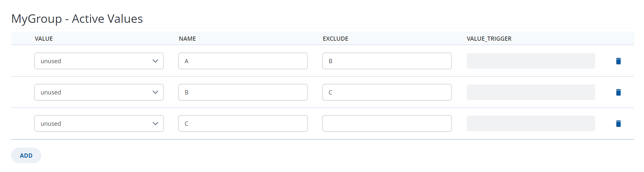Click the VALUE_TRIGGER field in second row

pos(531,92)
